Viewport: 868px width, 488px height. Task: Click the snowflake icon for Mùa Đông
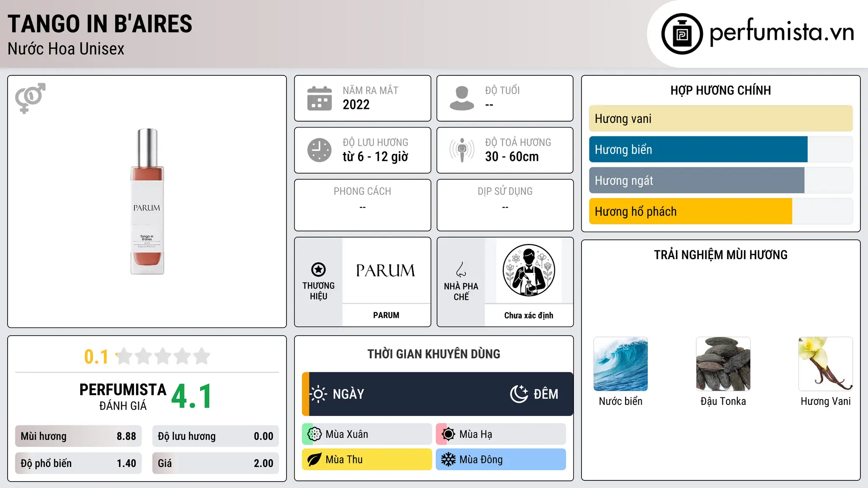pyautogui.click(x=448, y=460)
